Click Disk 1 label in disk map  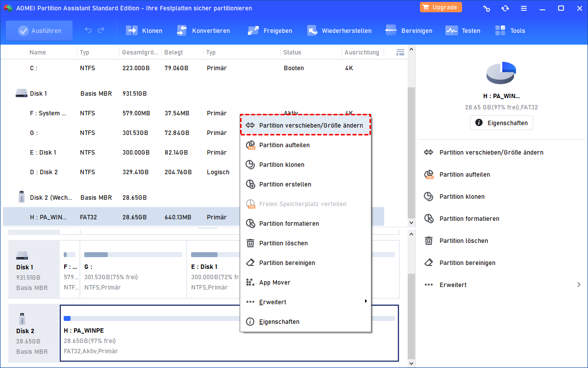[x=34, y=269]
